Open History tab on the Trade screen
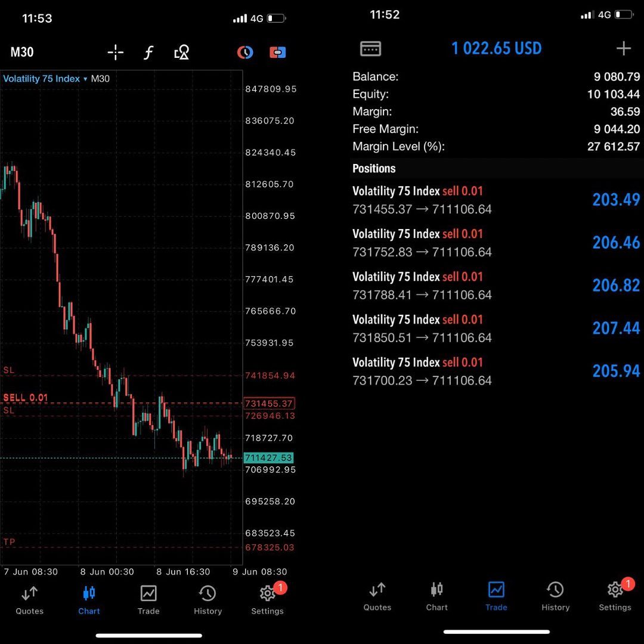The image size is (644, 644). click(555, 596)
